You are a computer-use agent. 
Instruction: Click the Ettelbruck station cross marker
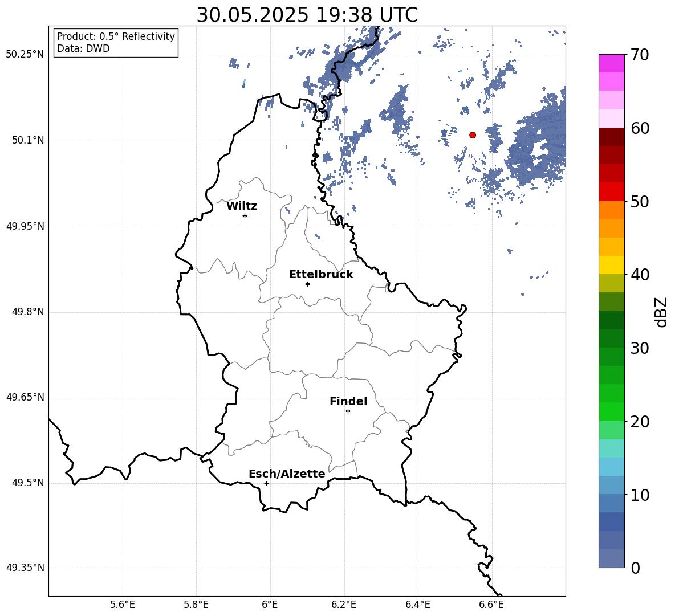coord(307,284)
